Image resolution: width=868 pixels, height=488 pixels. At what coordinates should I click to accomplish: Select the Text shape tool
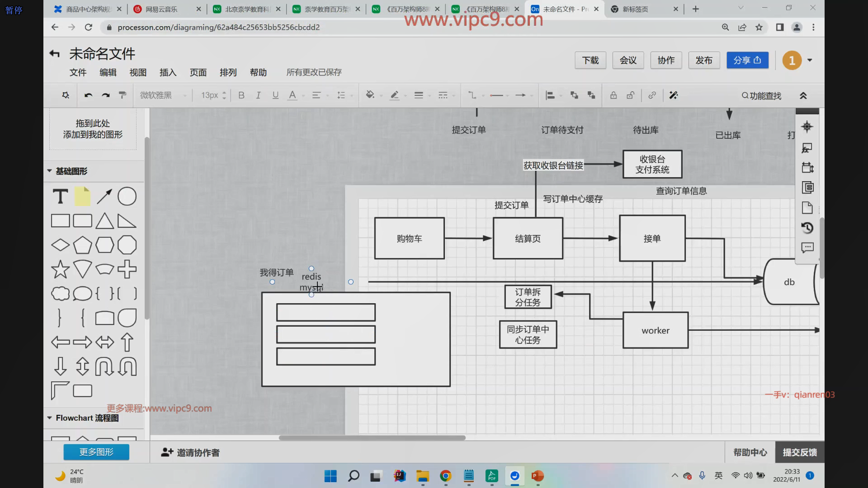(x=60, y=197)
